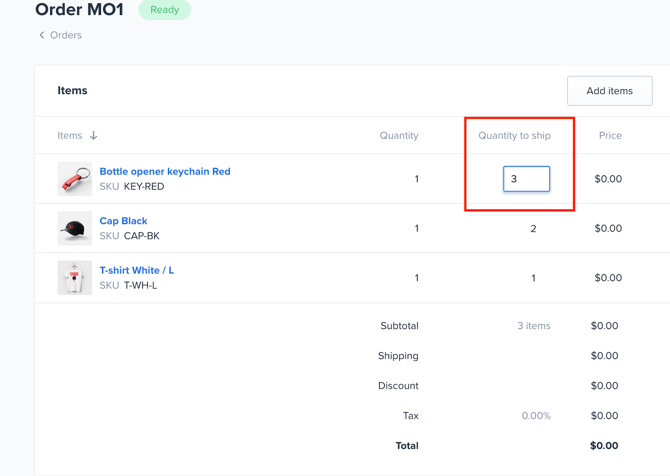Viewport: 670px width, 476px height.
Task: Click the Ready status badge
Action: 165,10
